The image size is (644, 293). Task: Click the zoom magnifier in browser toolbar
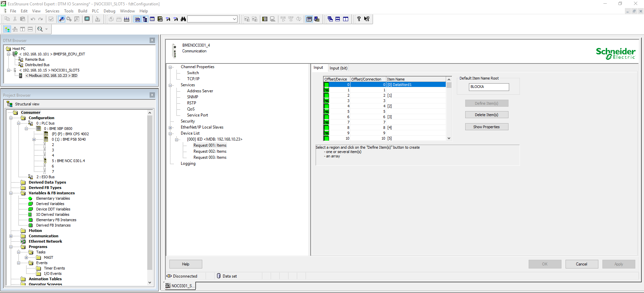click(x=40, y=29)
